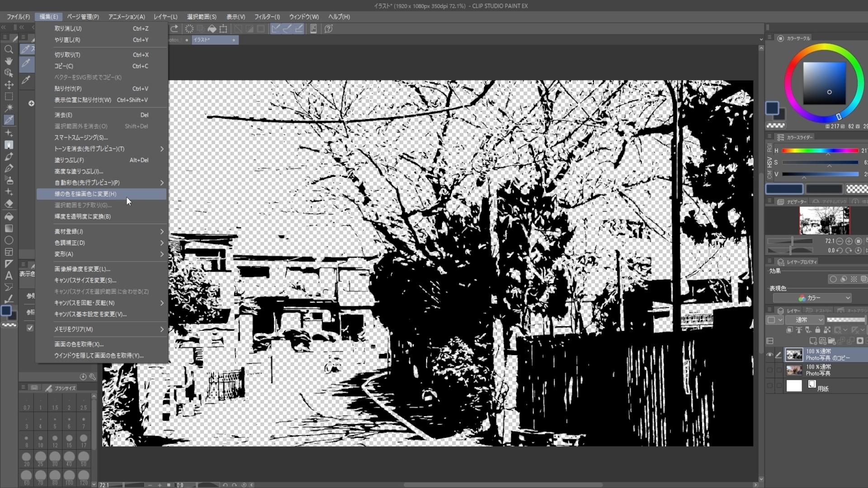Viewport: 868px width, 488px height.
Task: Open the 通常 blending mode dropdown
Action: [804, 320]
